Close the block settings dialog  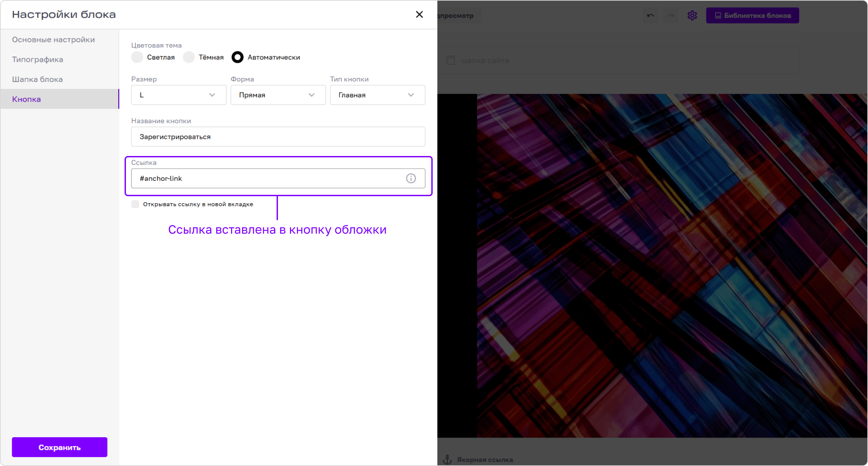[x=419, y=14]
